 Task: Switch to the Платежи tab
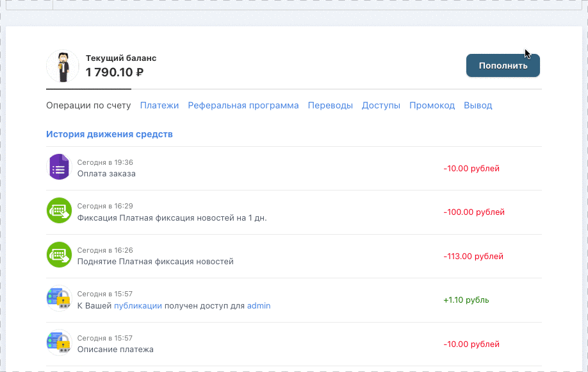[159, 105]
